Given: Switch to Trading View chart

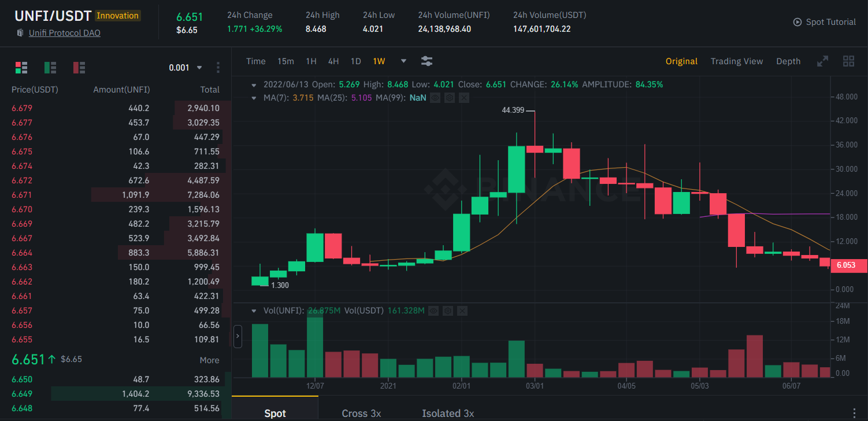Looking at the screenshot, I should click(737, 61).
